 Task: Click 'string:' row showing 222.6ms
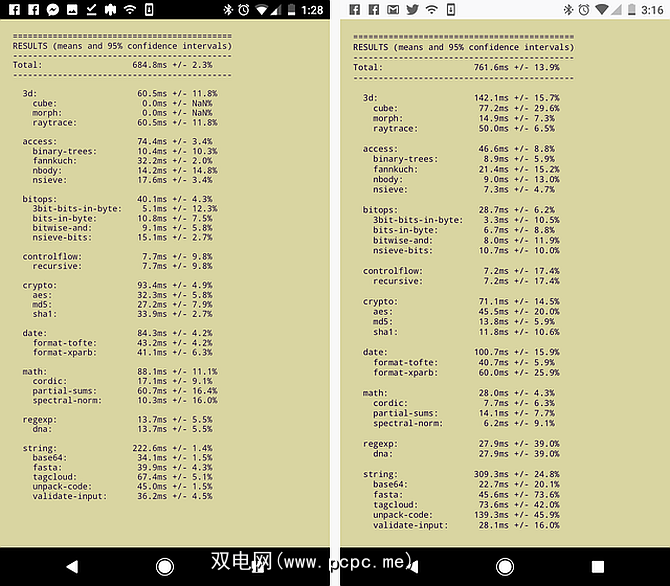coord(118,448)
